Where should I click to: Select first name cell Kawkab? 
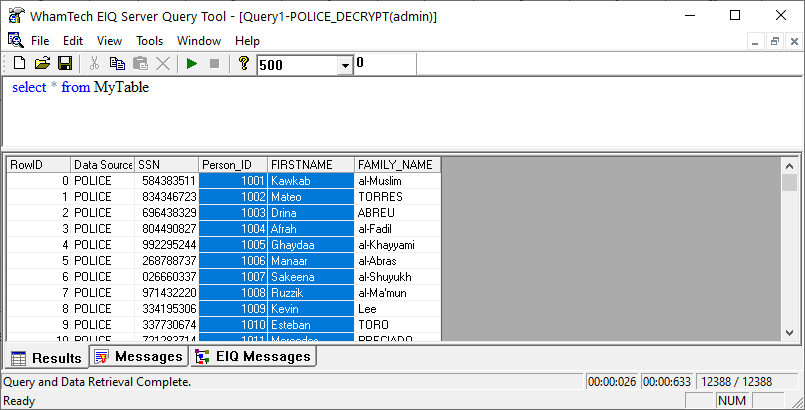[x=311, y=181]
